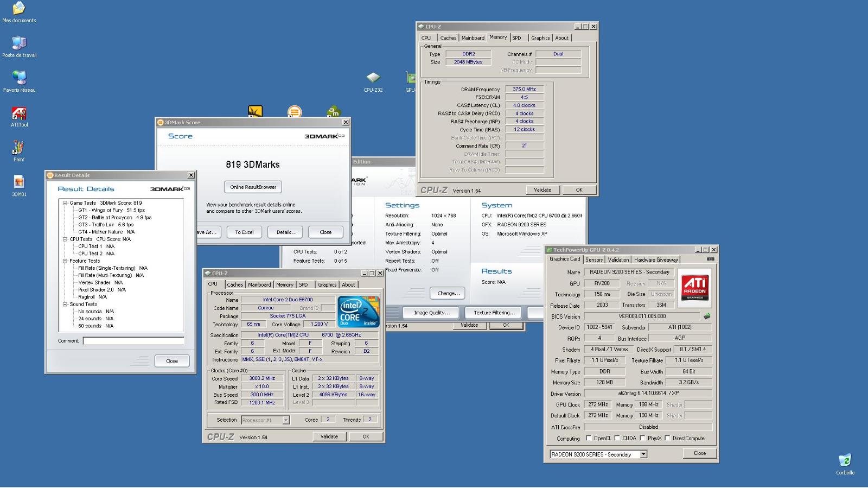
Task: Click the GPU-Z screenshot camera icon
Action: click(x=710, y=259)
